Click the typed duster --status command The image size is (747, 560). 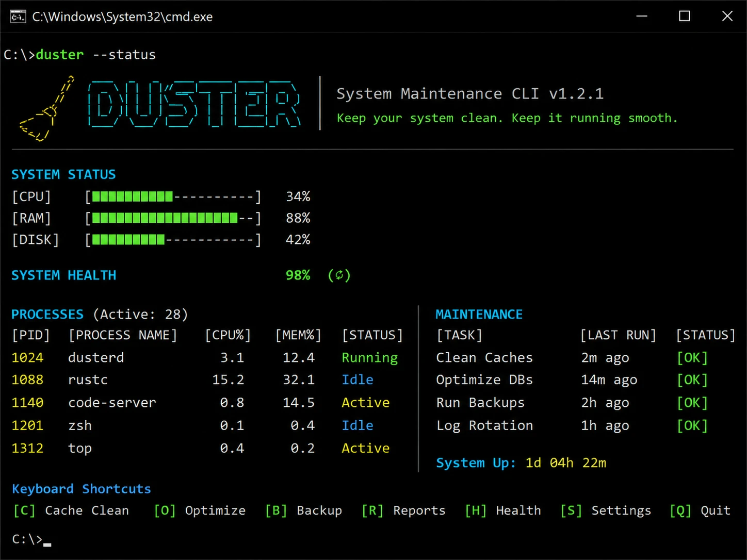(95, 55)
